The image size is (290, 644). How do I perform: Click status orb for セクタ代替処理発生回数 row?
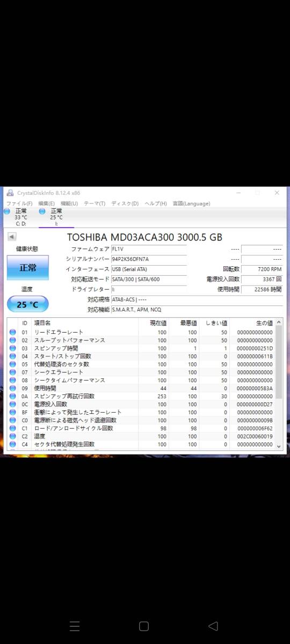tap(13, 444)
